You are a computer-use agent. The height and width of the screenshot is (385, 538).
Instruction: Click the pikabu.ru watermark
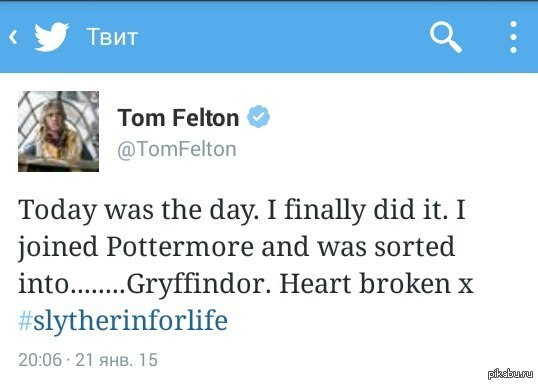[510, 374]
